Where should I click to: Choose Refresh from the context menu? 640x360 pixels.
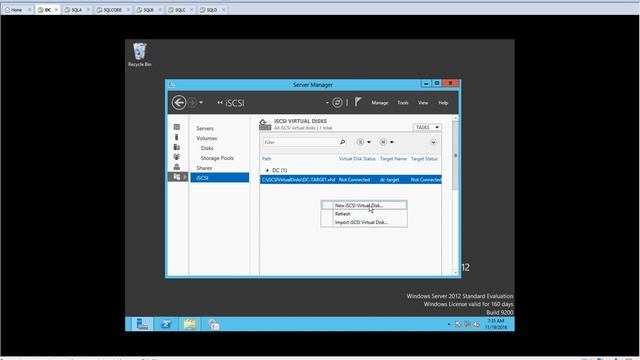click(364, 214)
